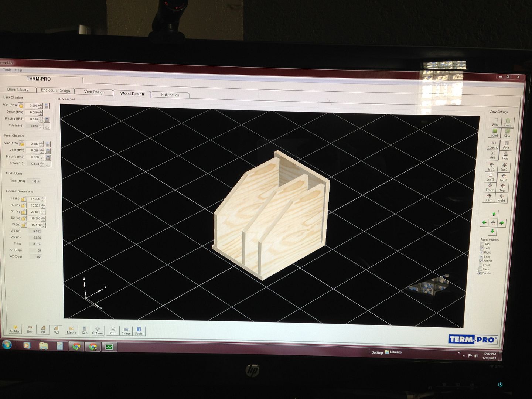Open the Options dialog
This screenshot has width=532, height=399.
coord(98,331)
